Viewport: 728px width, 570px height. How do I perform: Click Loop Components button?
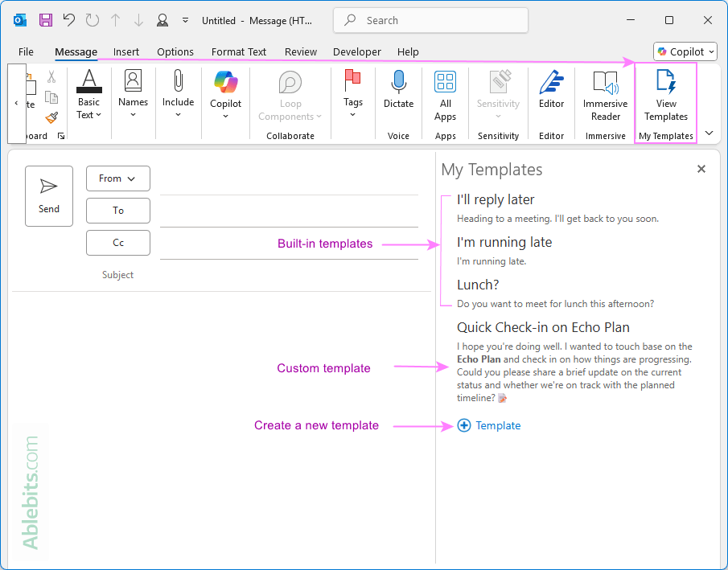[290, 96]
